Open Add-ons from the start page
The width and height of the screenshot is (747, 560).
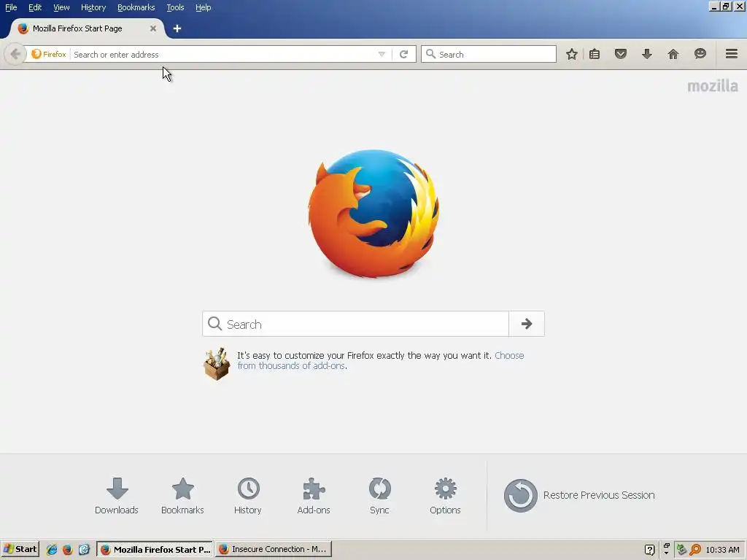click(314, 496)
